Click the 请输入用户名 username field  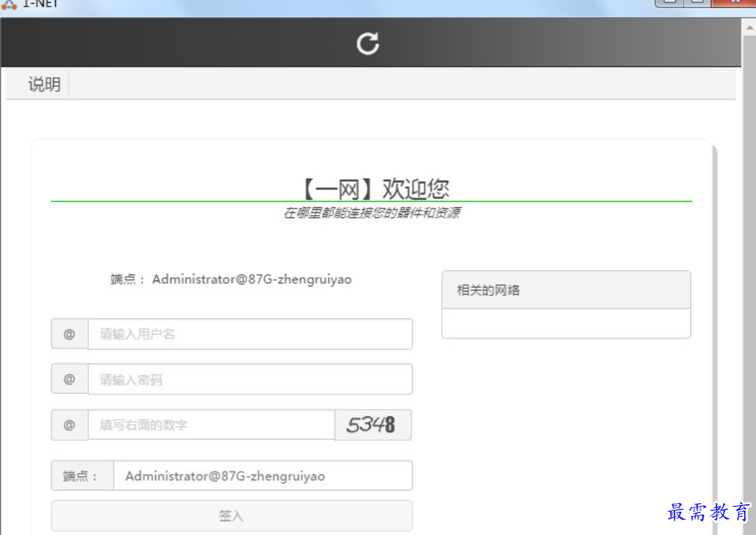point(250,334)
